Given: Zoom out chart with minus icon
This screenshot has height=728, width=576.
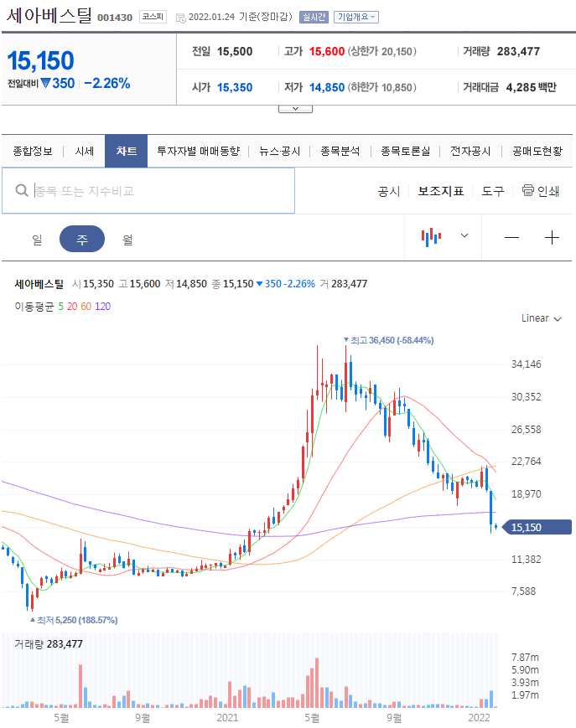Looking at the screenshot, I should (x=511, y=238).
